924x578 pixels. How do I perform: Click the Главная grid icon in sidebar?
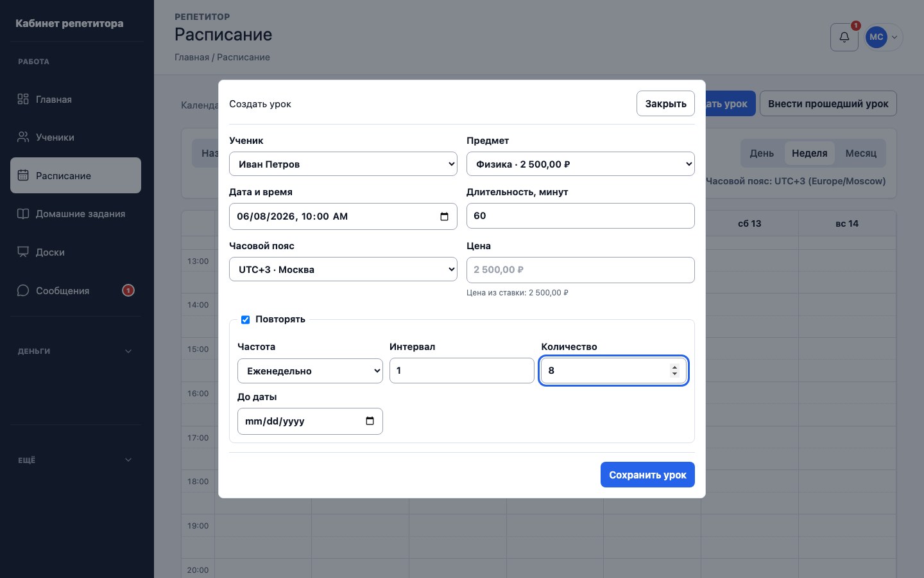pos(23,99)
